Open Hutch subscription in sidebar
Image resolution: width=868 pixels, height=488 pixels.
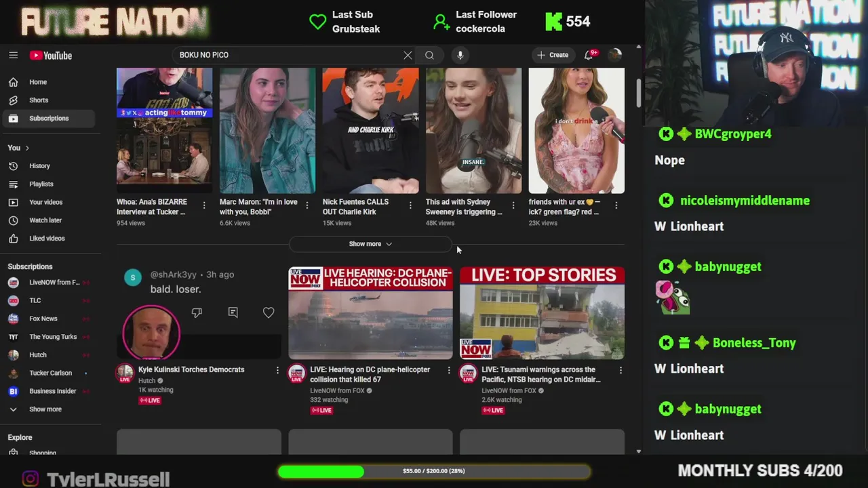click(x=49, y=354)
